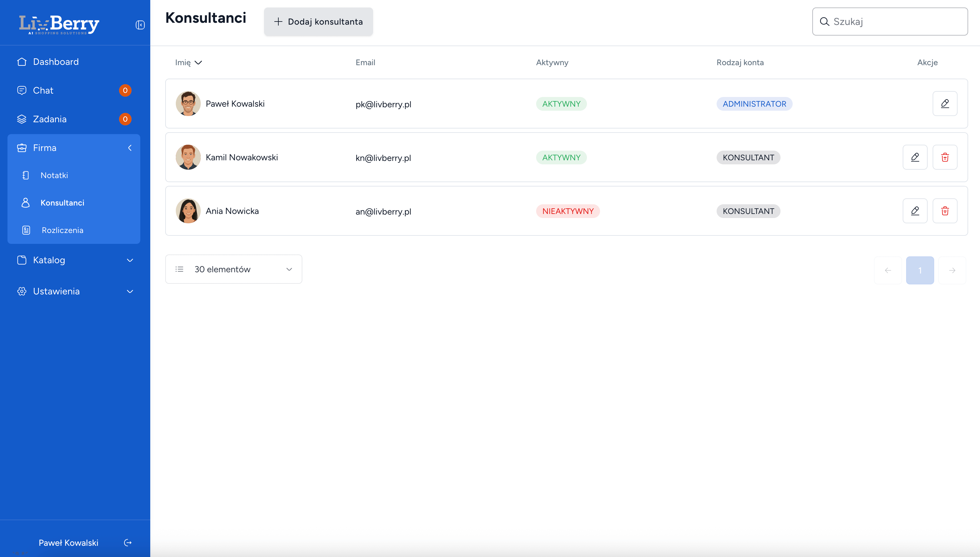Log out with the icon beside Paweł Kowalski
This screenshot has width=980, height=557.
click(x=128, y=542)
